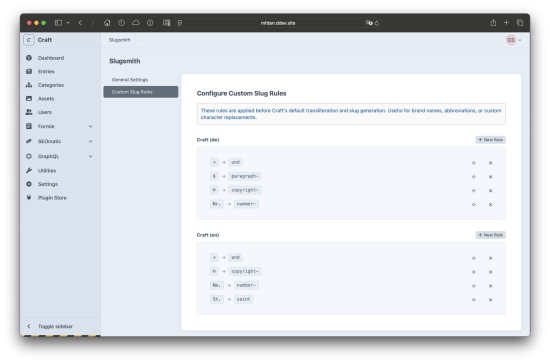550x363 pixels.
Task: Click move handle for 'nummer-' rule
Action: tap(474, 204)
